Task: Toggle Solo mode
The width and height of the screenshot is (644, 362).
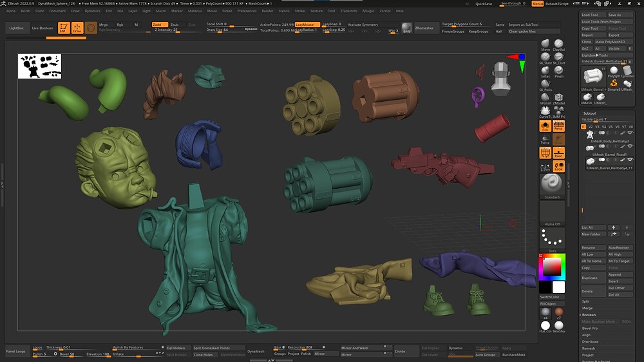Action: click(x=545, y=126)
